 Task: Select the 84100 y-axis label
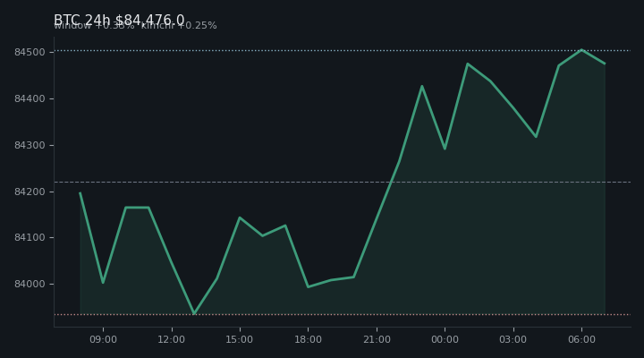pos(30,237)
